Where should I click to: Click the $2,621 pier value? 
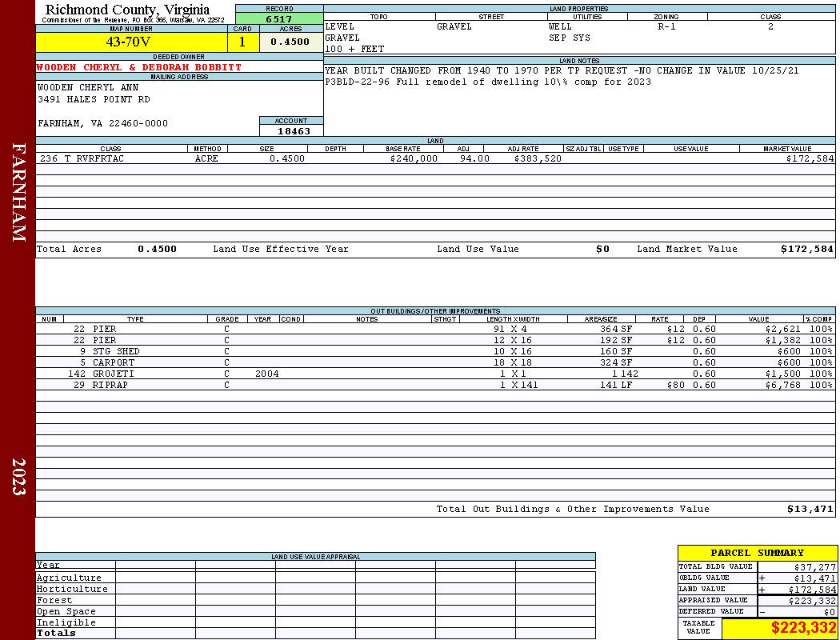[782, 330]
